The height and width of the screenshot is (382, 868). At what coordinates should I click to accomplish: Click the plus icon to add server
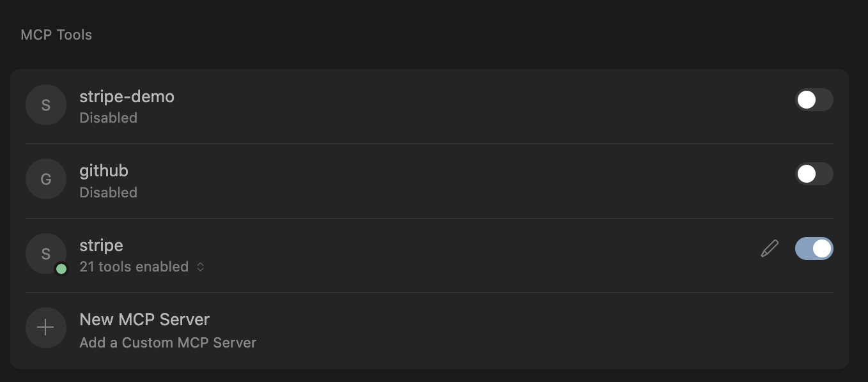coord(46,328)
